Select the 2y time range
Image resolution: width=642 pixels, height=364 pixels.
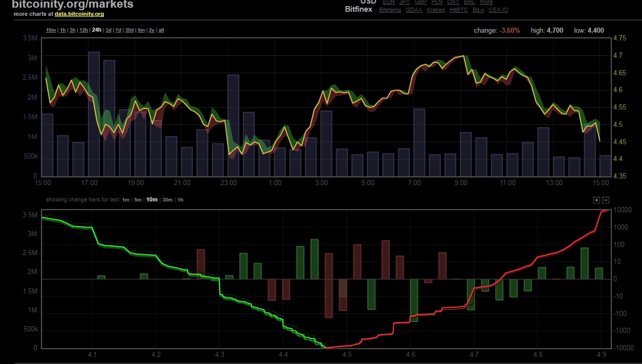[151, 30]
